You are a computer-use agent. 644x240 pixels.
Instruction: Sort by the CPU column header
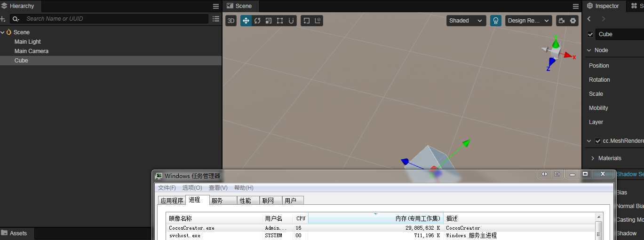pyautogui.click(x=300, y=218)
